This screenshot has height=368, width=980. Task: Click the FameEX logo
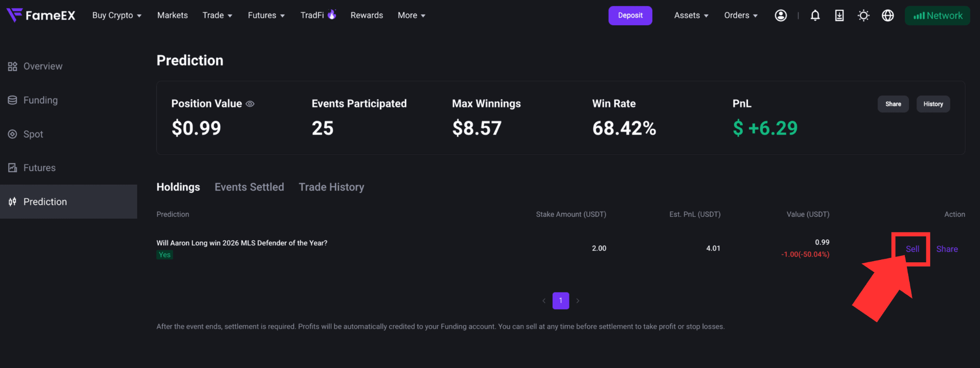click(41, 15)
